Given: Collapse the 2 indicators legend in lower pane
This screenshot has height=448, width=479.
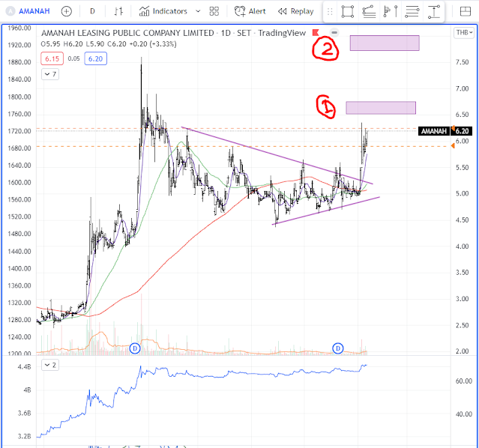Looking at the screenshot, I should coord(50,365).
